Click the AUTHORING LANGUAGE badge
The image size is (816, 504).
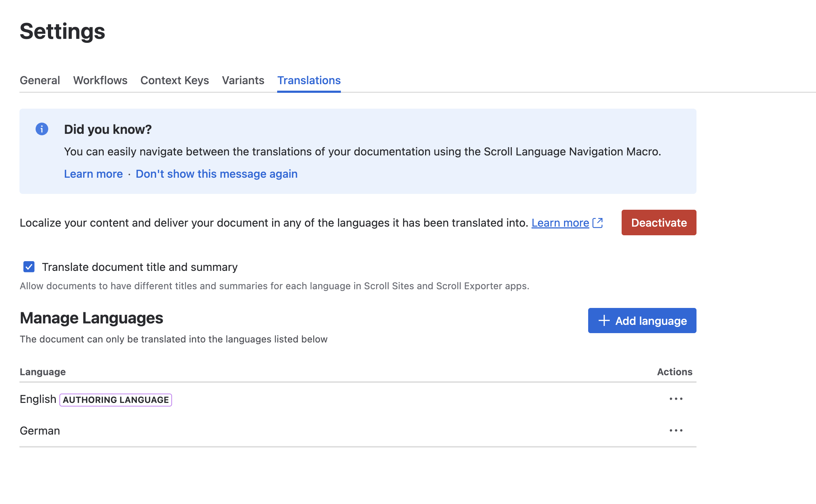pyautogui.click(x=116, y=399)
